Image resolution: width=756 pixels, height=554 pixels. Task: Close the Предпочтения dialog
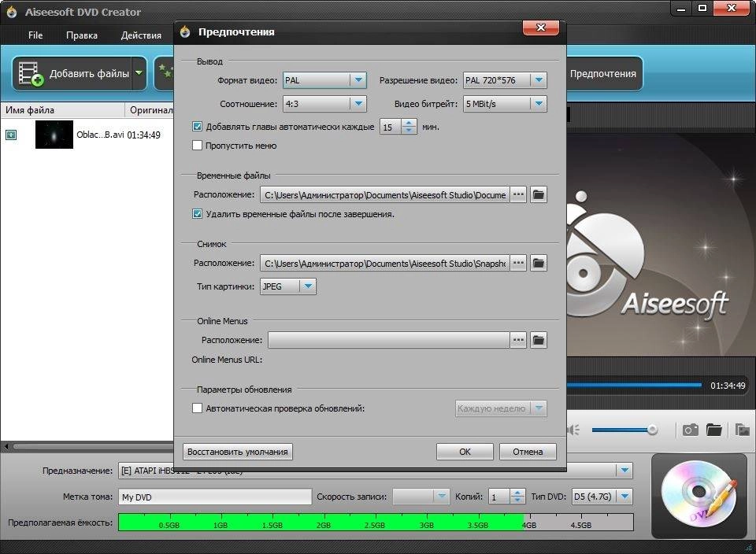tap(541, 28)
